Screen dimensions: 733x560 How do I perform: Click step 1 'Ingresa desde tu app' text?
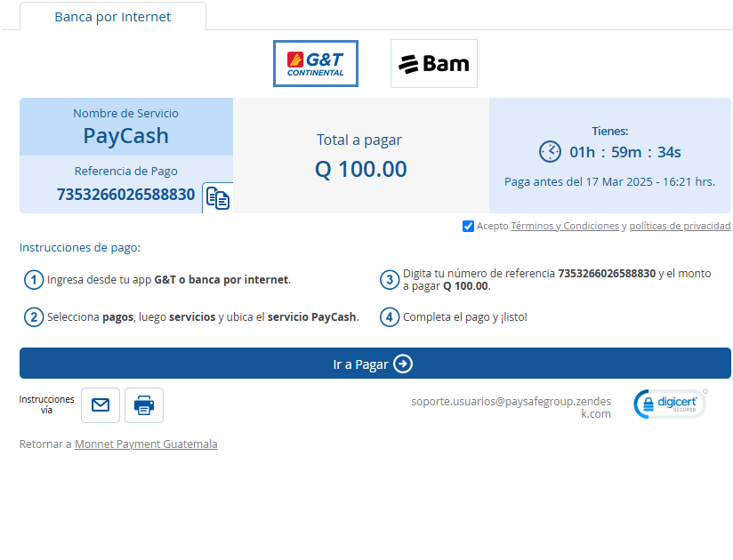pos(169,280)
